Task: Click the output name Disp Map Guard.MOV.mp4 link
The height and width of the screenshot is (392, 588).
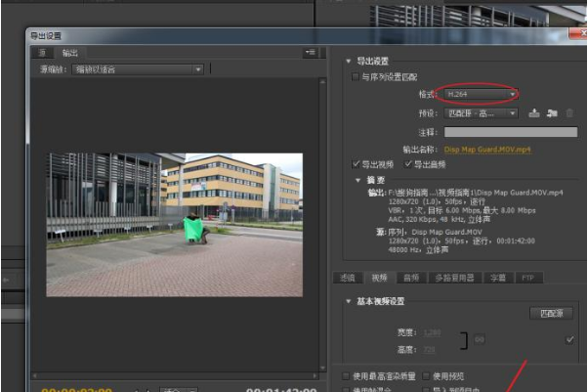Action: pos(487,150)
